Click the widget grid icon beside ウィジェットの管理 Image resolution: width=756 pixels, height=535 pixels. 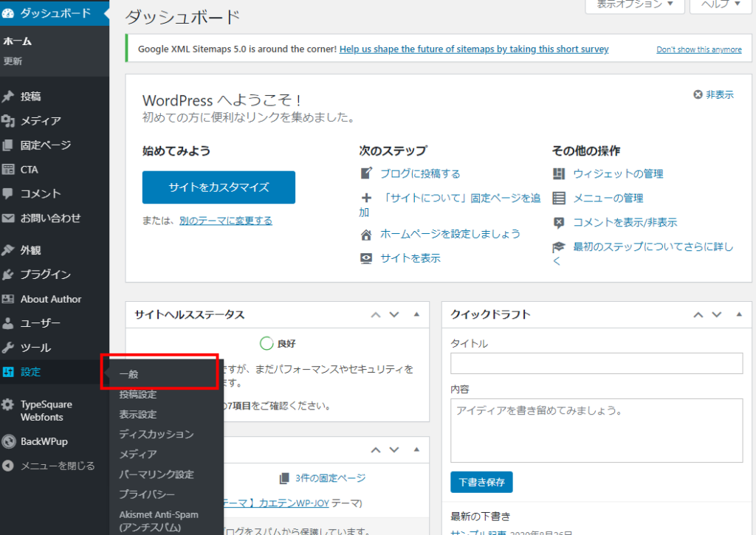point(559,173)
